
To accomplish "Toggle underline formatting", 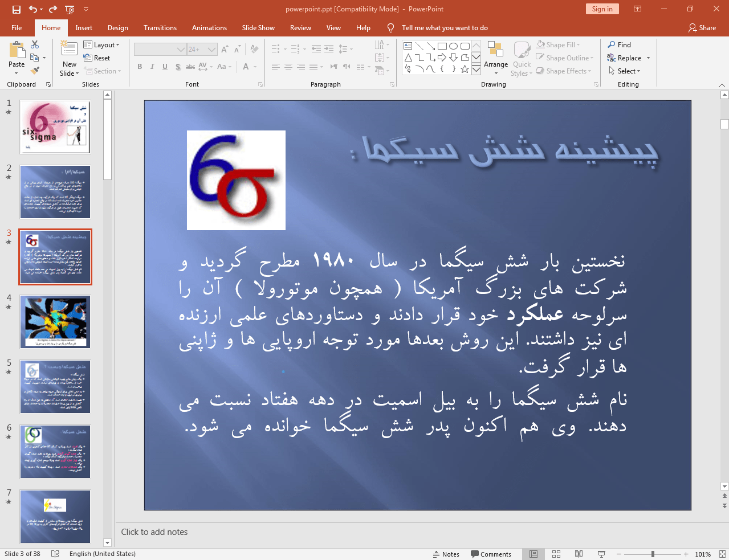I will (x=165, y=67).
